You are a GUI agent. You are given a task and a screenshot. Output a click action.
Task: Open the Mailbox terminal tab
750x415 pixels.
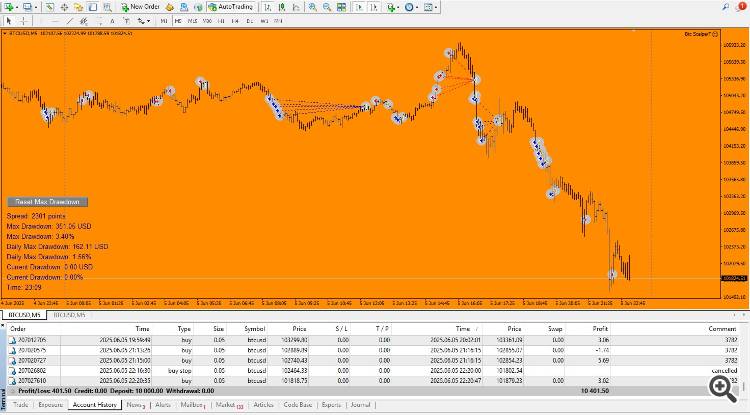tap(193, 405)
